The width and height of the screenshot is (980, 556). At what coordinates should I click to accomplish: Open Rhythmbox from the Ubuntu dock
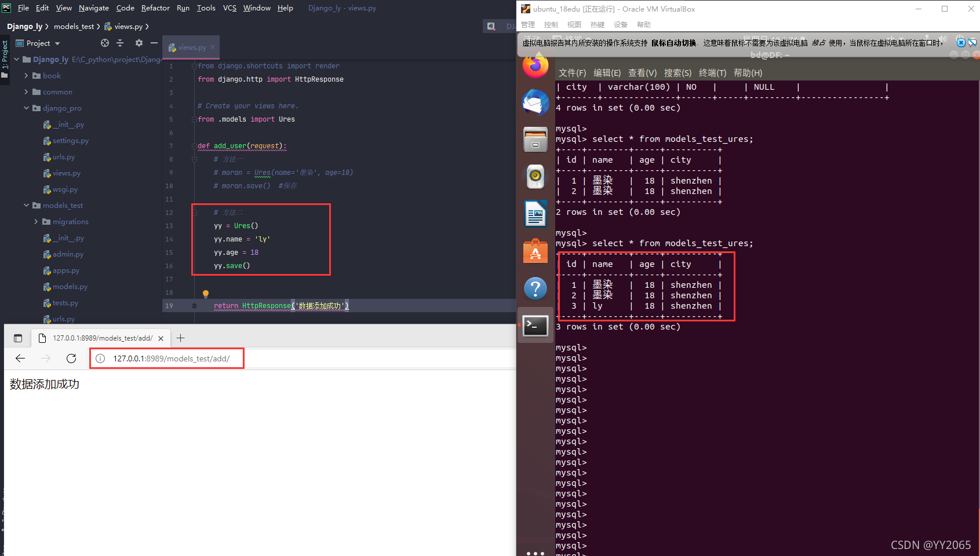click(x=535, y=176)
